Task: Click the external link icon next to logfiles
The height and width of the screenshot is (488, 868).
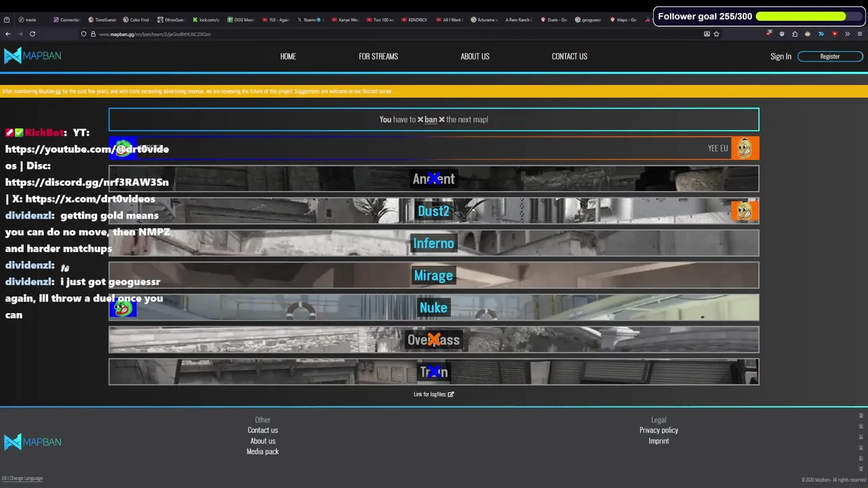Action: click(x=451, y=394)
